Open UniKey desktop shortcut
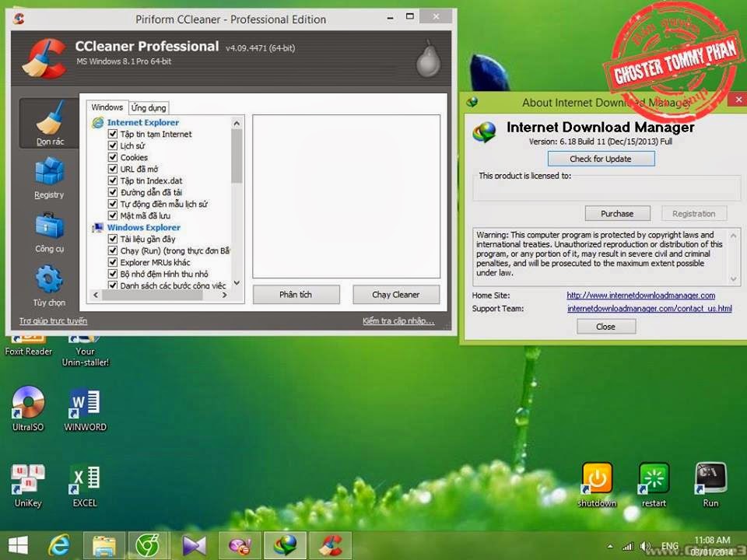 coord(28,485)
